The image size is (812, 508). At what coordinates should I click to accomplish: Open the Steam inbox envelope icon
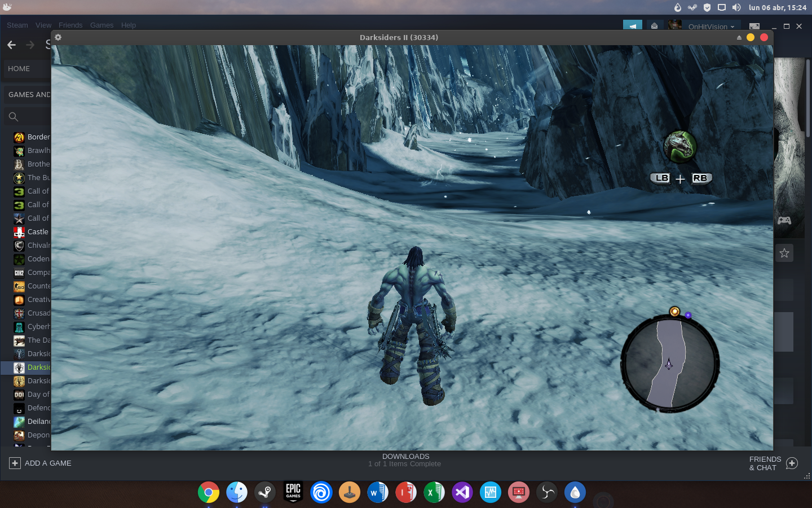coord(654,26)
